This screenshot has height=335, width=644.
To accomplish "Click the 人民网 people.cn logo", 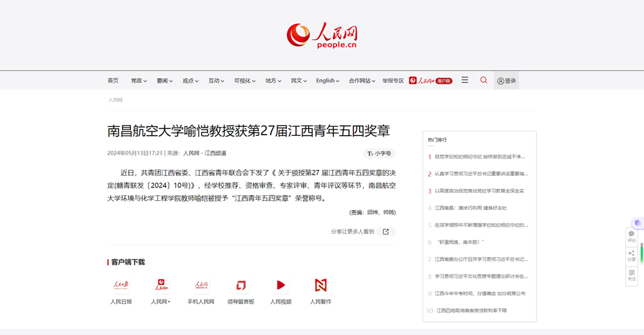I will click(322, 35).
